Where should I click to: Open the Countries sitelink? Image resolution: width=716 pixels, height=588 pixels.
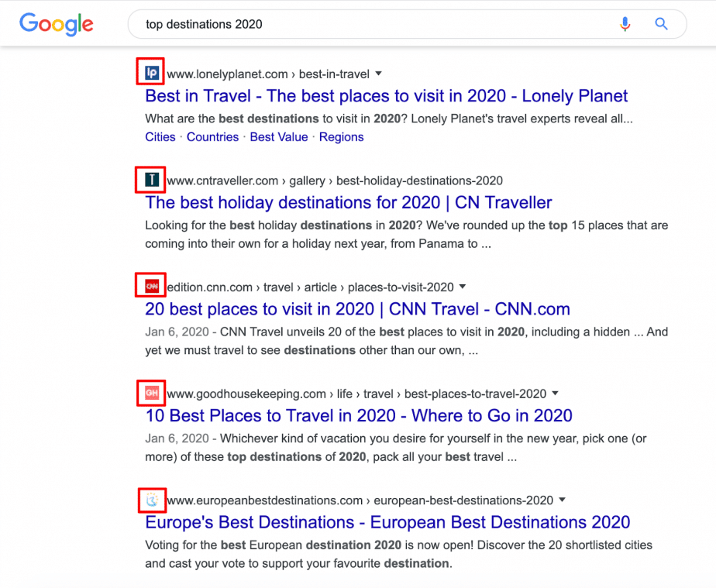212,137
